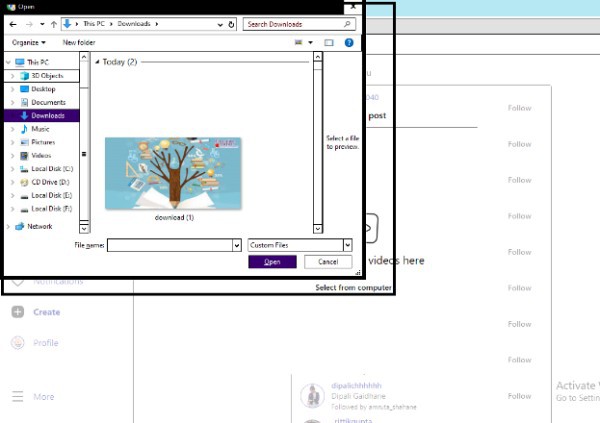600x423 pixels.
Task: Select Network in navigation tree
Action: point(39,227)
